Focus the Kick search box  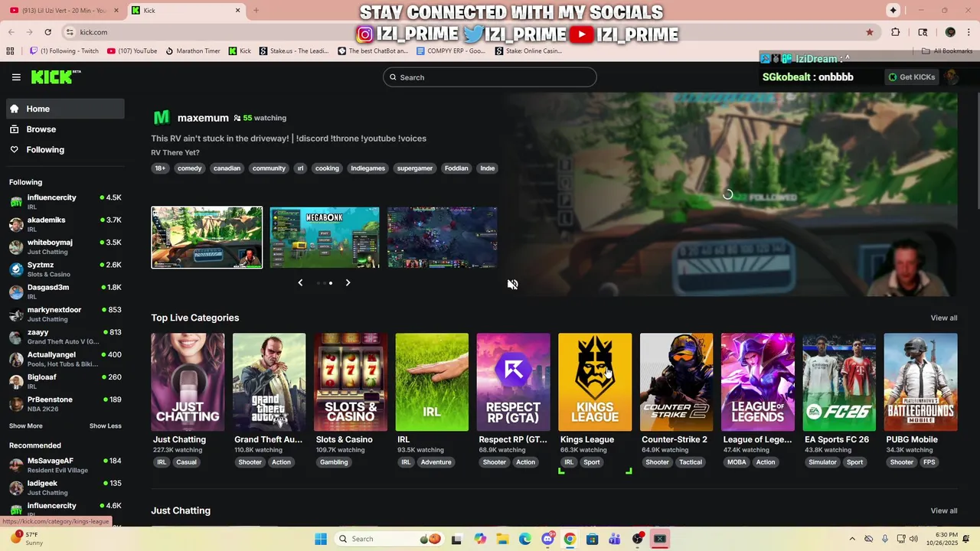click(490, 77)
